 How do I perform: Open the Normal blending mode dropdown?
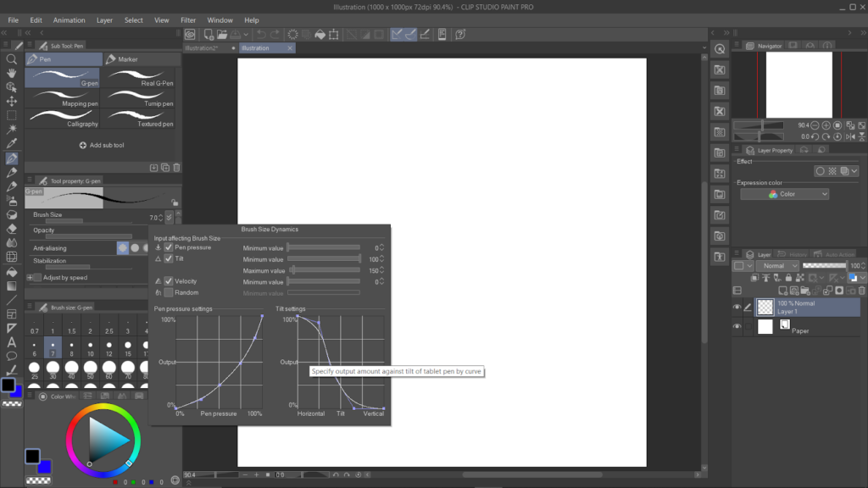tap(777, 265)
